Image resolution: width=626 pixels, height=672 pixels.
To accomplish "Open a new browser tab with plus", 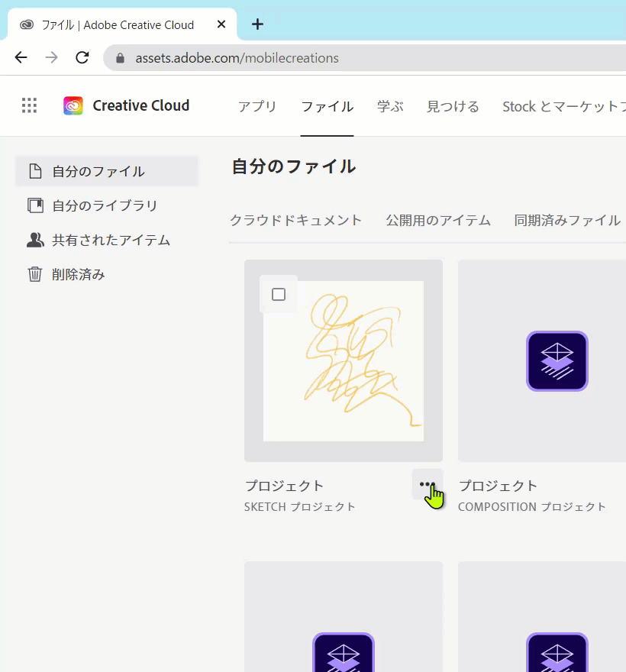I will click(257, 24).
